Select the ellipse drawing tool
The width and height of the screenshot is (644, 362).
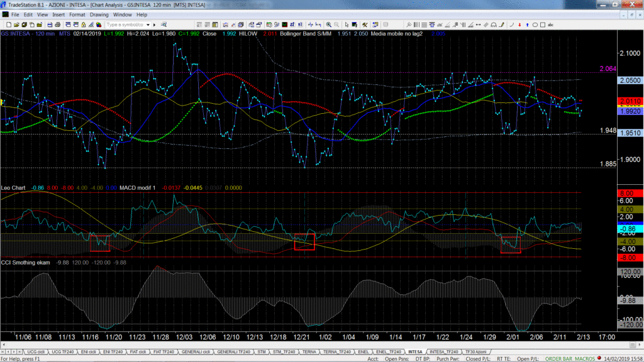click(x=535, y=25)
